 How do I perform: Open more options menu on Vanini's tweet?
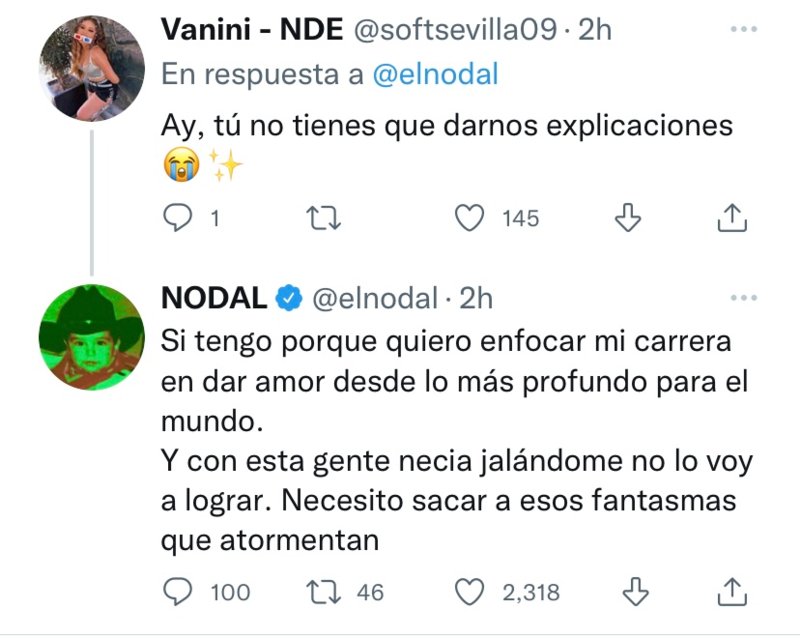(x=744, y=29)
